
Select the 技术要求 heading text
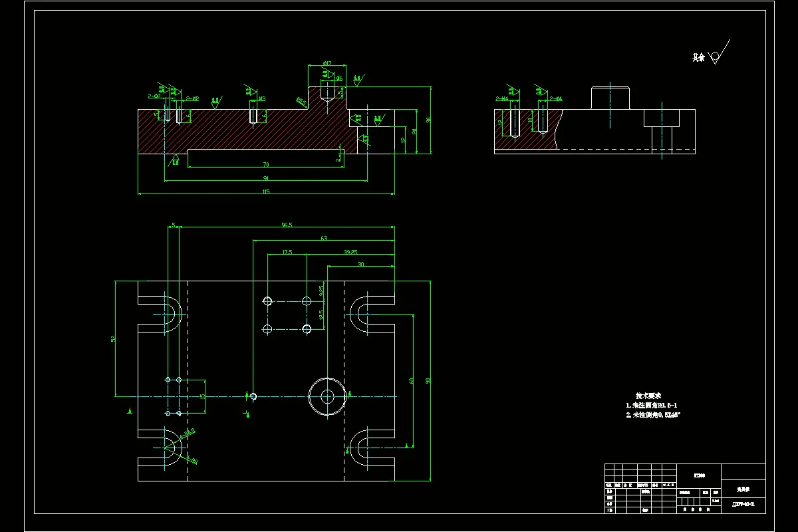click(648, 395)
